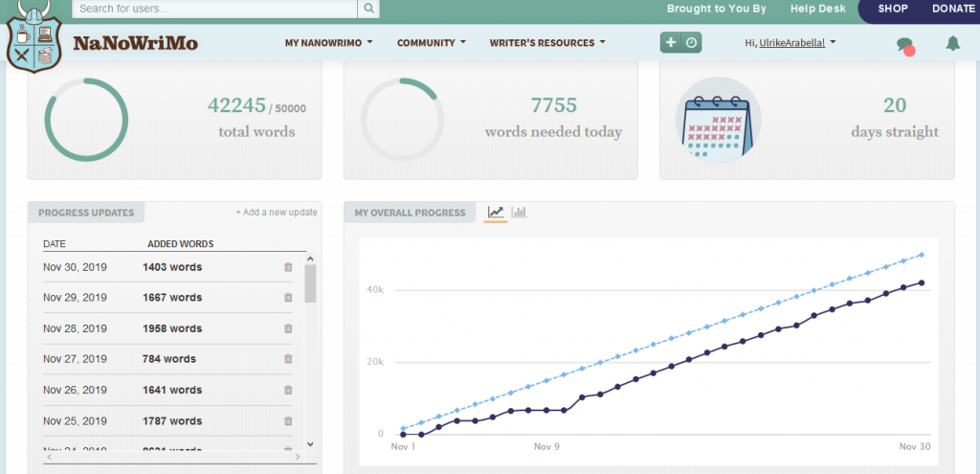This screenshot has height=474, width=980.
Task: Click the scroll up arrow in updates list
Action: click(310, 258)
